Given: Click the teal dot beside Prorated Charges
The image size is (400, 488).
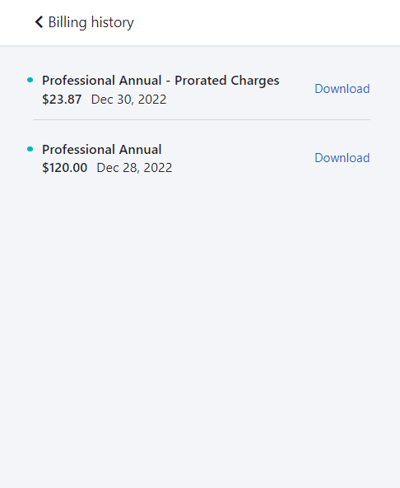Looking at the screenshot, I should [x=30, y=80].
